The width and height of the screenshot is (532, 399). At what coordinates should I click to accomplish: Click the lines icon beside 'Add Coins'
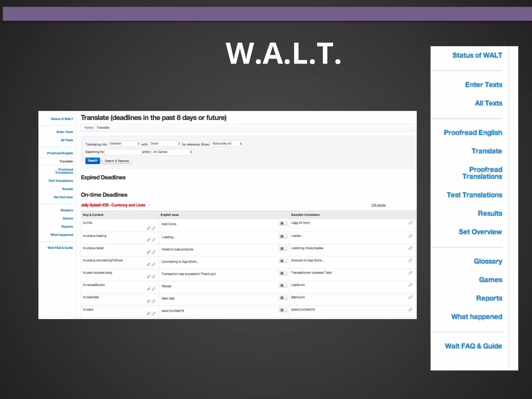coord(283,223)
